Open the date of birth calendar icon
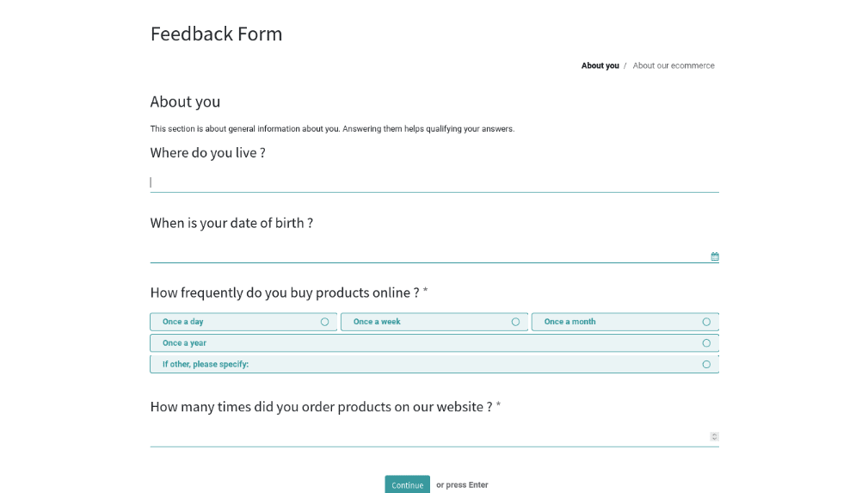This screenshot has height=493, width=868. [715, 256]
